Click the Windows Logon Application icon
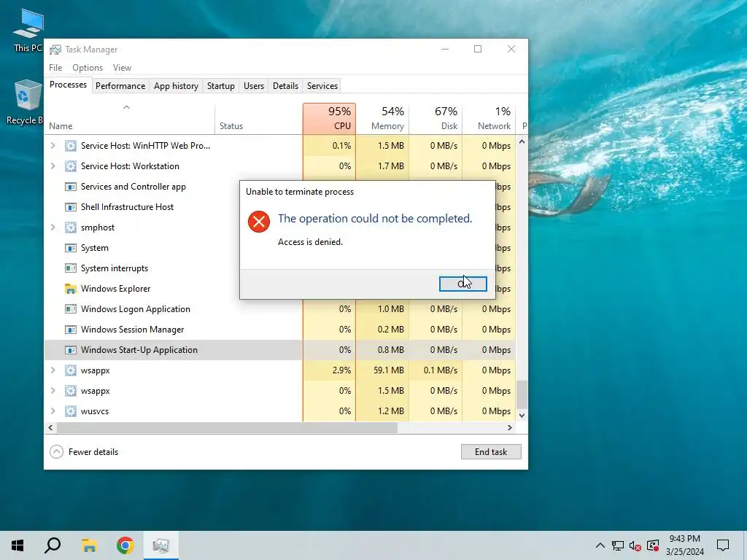The image size is (747, 560). tap(71, 309)
